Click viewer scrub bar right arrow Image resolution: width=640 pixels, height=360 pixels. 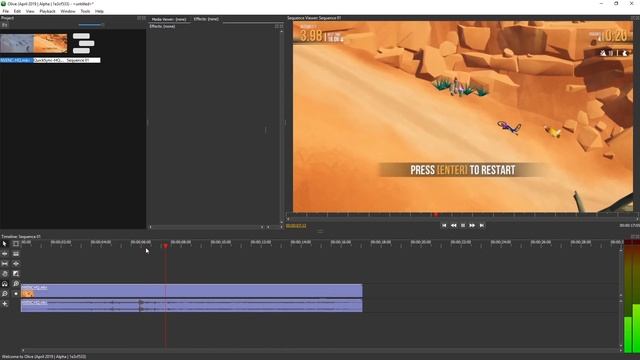638,219
